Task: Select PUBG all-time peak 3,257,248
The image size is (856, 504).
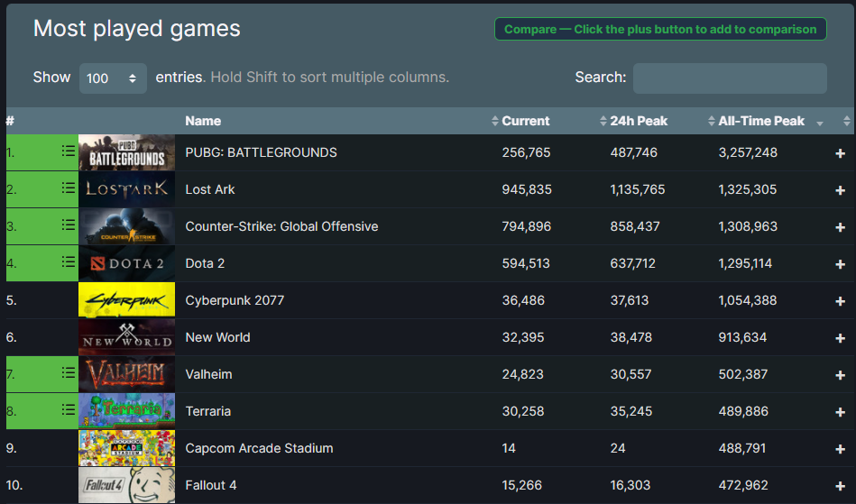Action: (x=748, y=152)
